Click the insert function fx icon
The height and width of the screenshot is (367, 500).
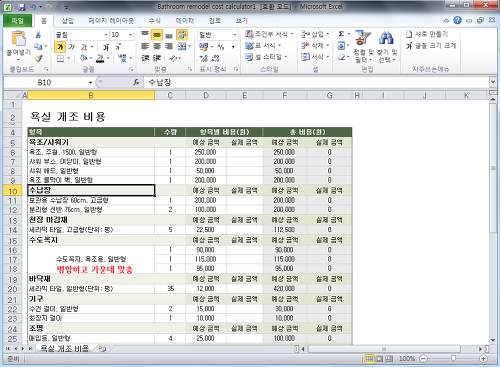point(136,82)
